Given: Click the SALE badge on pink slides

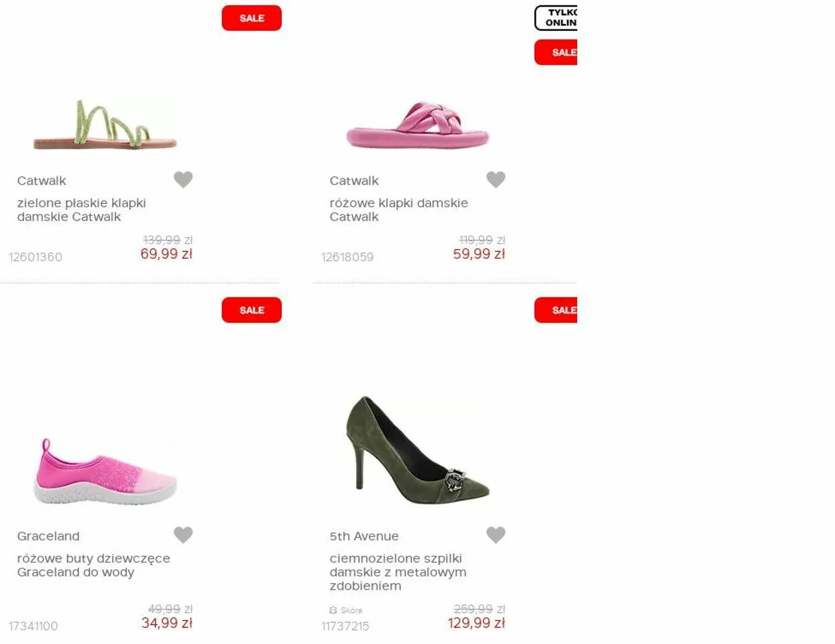Looking at the screenshot, I should coord(556,52).
